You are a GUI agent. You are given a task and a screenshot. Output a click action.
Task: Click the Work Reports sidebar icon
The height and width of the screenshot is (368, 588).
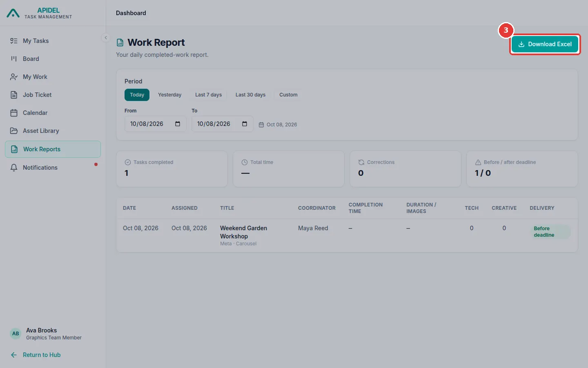[x=14, y=149]
